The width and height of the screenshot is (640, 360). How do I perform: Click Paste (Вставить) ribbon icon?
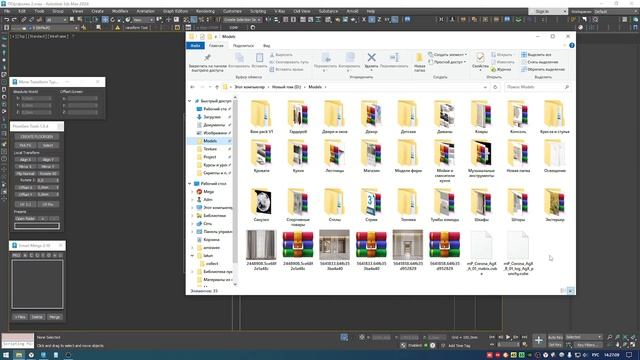[x=260, y=57]
